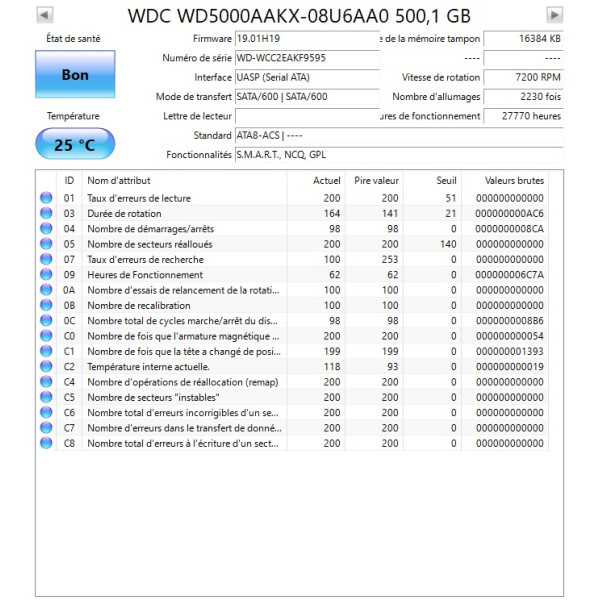Click raw value 00000000AC6

click(x=509, y=214)
